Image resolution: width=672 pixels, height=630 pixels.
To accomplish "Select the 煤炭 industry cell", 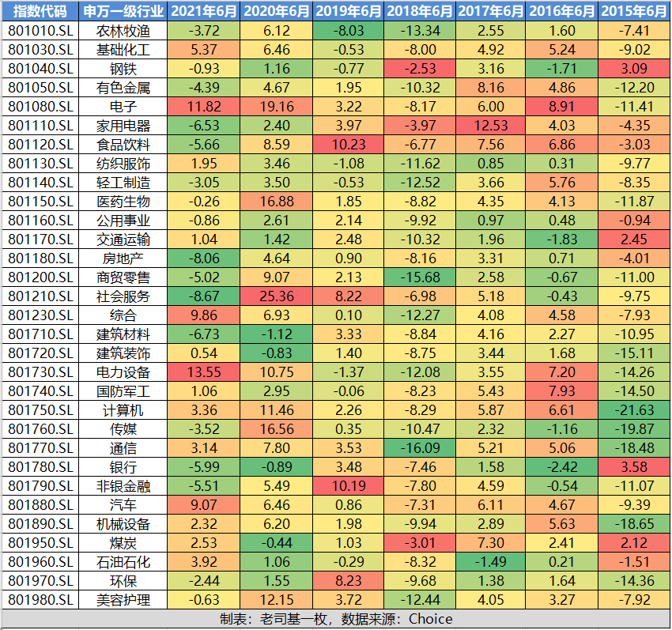I will coord(123,543).
